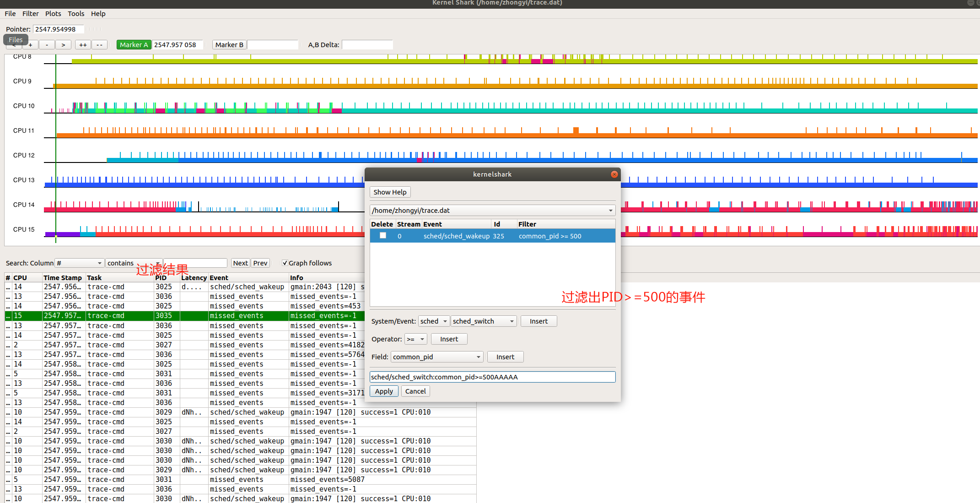Click the Show Help button
The width and height of the screenshot is (980, 503).
coord(390,192)
